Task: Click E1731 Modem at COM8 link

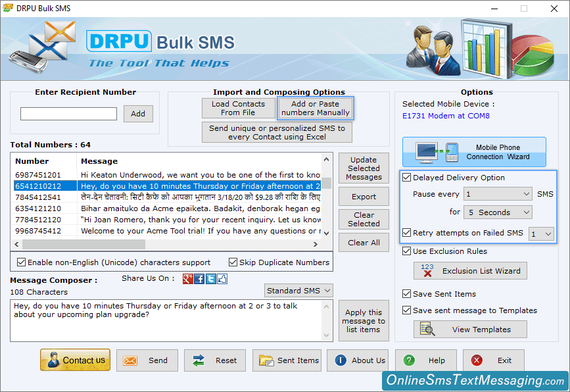Action: pyautogui.click(x=446, y=116)
